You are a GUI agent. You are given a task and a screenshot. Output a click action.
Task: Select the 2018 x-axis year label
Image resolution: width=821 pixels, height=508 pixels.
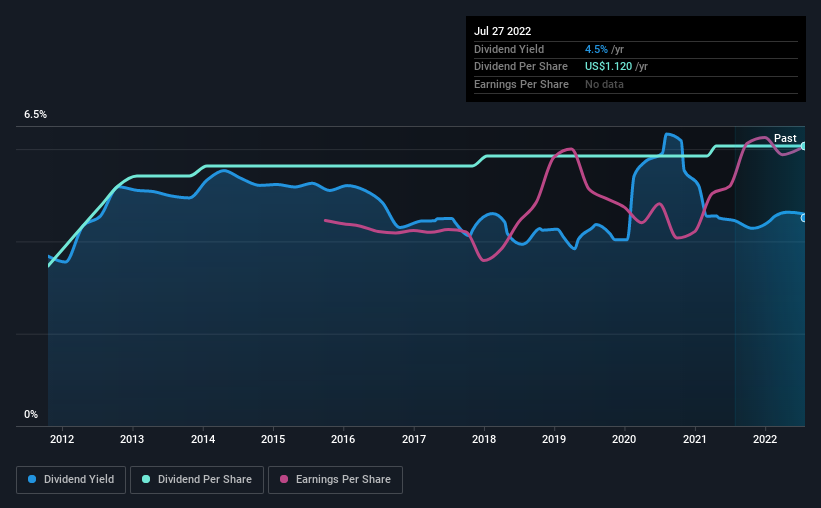[x=484, y=439]
